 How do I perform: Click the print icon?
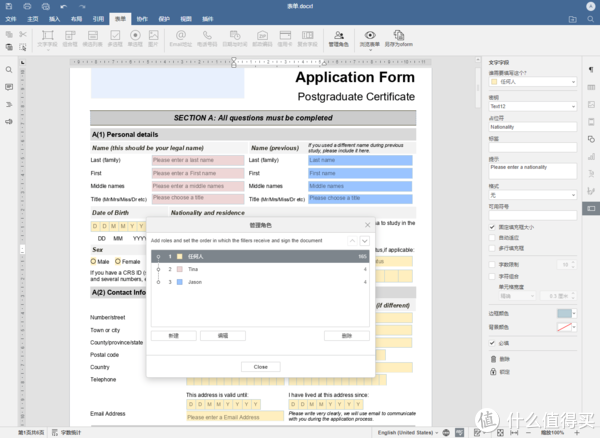click(27, 6)
